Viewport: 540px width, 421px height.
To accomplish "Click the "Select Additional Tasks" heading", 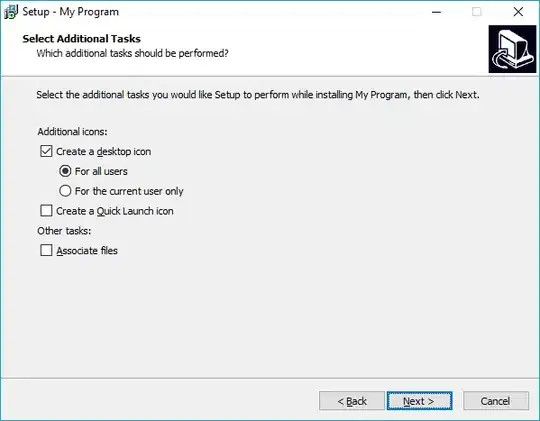I will pyautogui.click(x=82, y=39).
